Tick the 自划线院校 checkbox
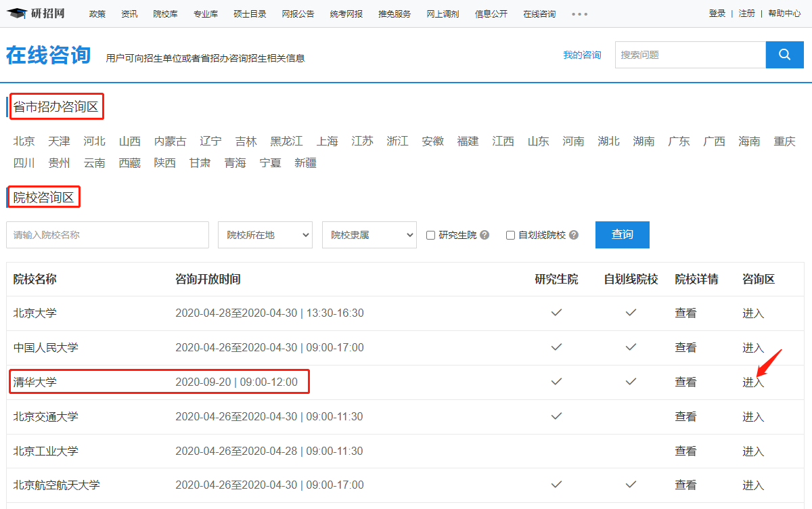812x509 pixels. (x=511, y=235)
